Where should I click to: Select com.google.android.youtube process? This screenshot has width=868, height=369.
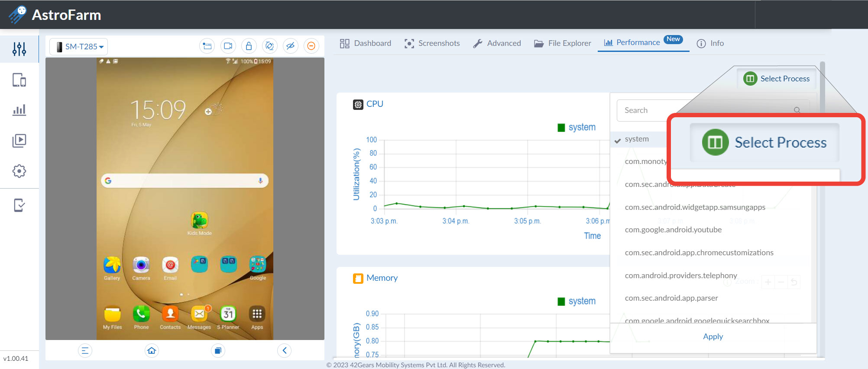[x=673, y=230]
